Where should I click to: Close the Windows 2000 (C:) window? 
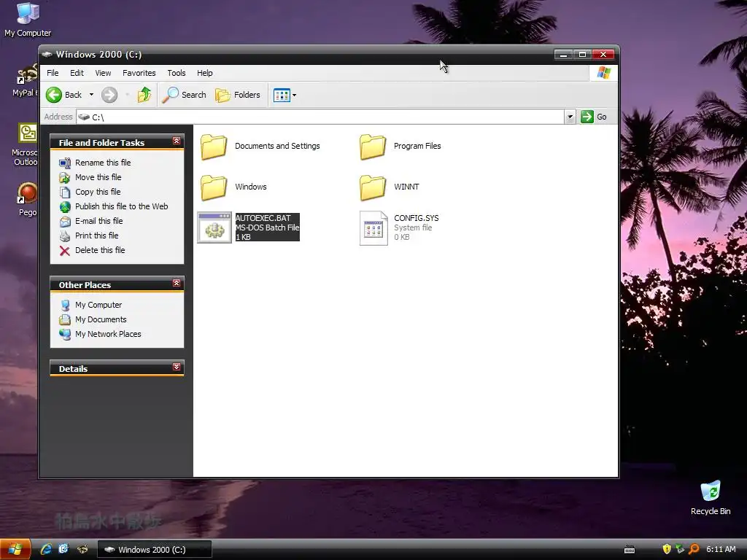point(603,54)
